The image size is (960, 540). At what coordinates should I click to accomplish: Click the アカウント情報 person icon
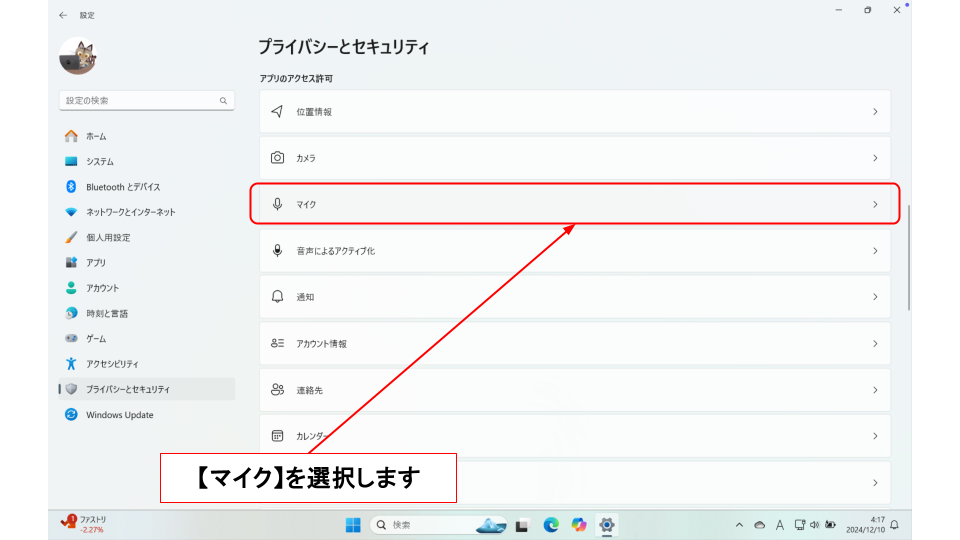pos(278,343)
